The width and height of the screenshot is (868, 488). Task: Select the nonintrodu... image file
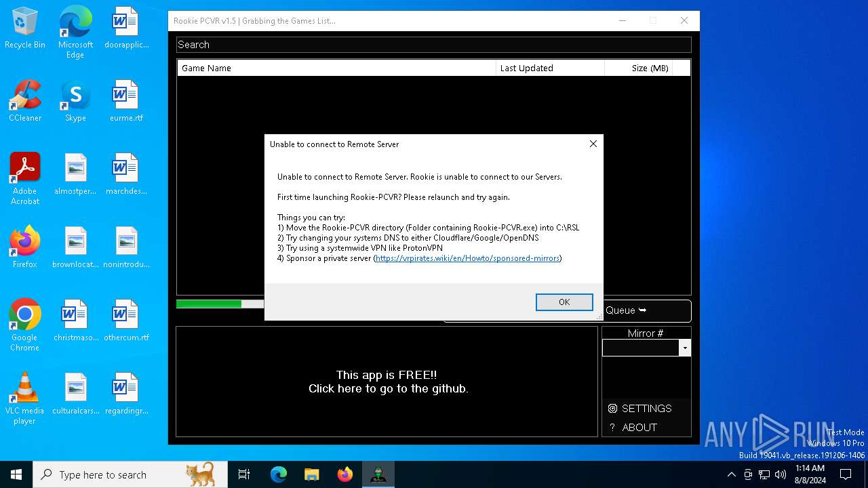(x=126, y=248)
